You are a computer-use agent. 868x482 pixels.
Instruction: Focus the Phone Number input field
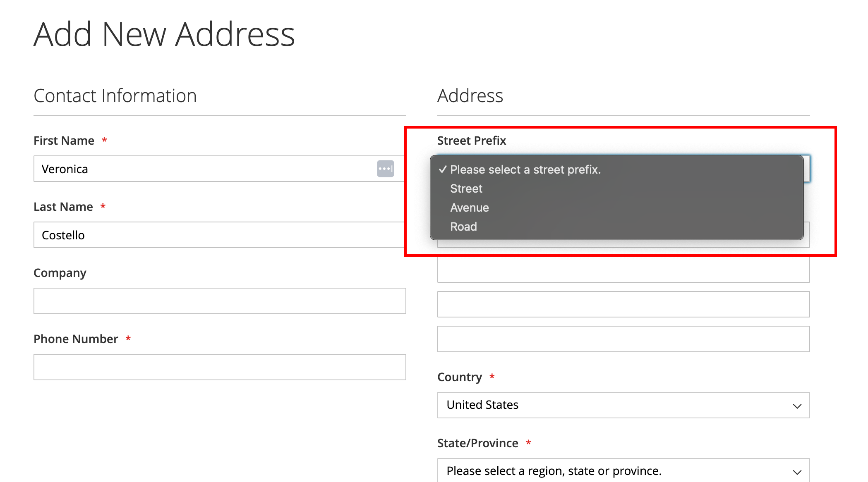click(220, 367)
